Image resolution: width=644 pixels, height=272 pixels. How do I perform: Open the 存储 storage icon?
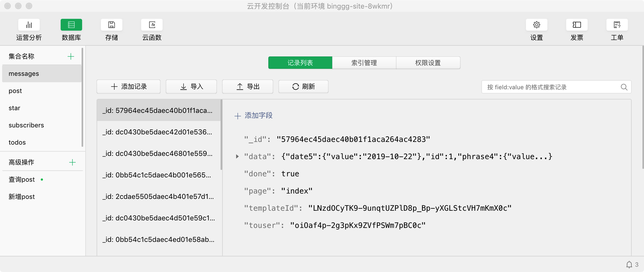(x=112, y=25)
